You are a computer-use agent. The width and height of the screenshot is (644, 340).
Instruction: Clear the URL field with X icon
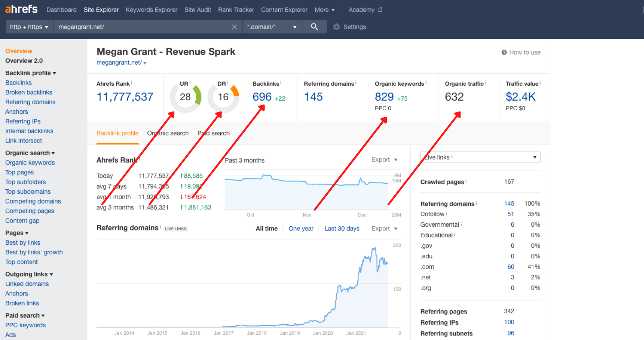(234, 27)
